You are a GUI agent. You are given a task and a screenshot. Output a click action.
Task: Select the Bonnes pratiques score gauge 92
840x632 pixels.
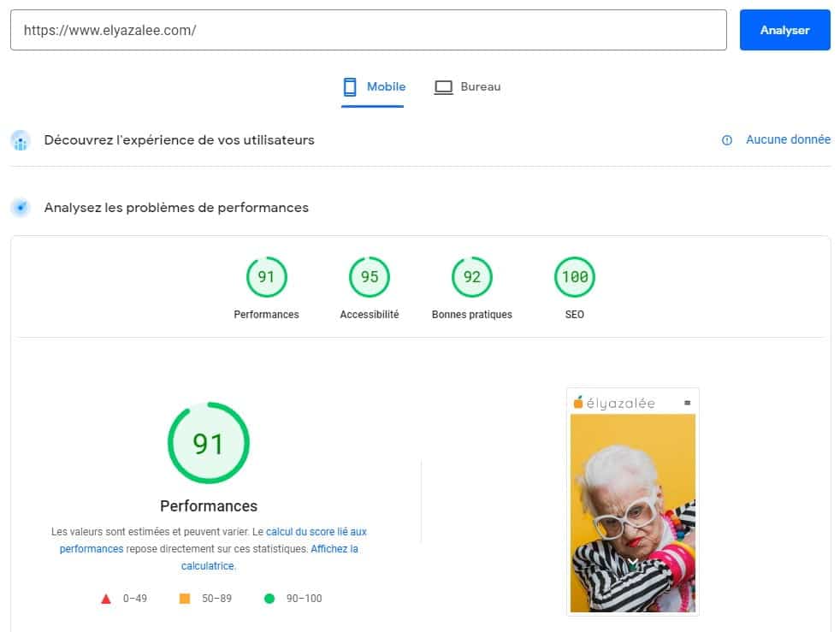(472, 277)
